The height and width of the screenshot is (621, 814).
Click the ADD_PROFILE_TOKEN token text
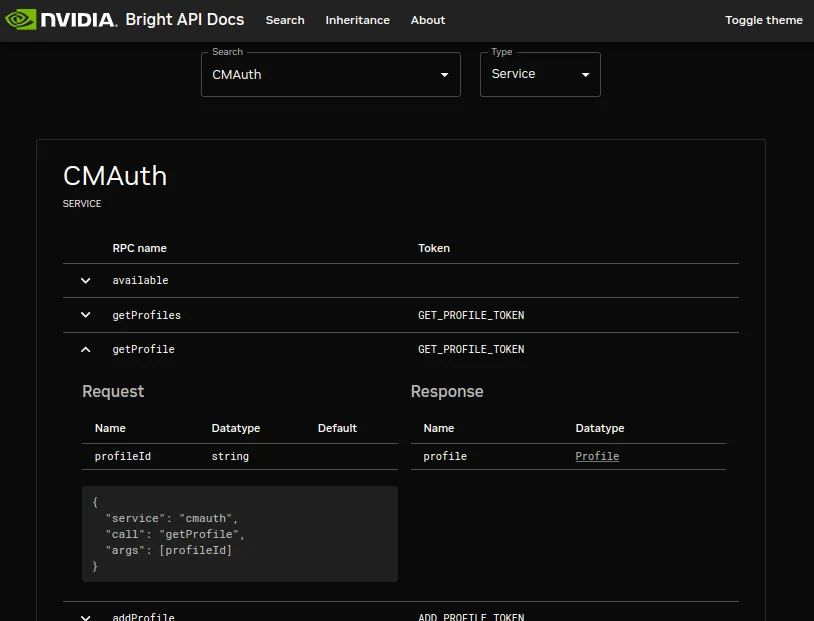point(471,616)
